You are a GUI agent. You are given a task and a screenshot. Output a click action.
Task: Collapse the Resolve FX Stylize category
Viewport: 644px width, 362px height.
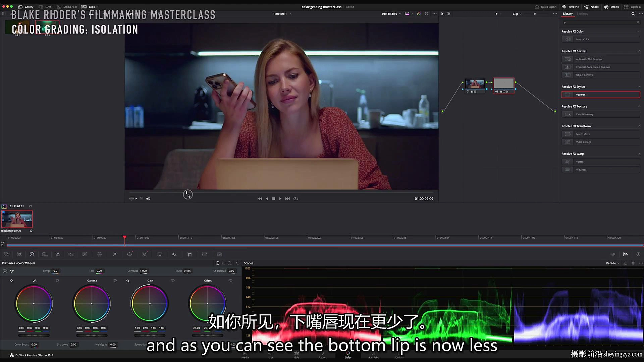click(639, 87)
